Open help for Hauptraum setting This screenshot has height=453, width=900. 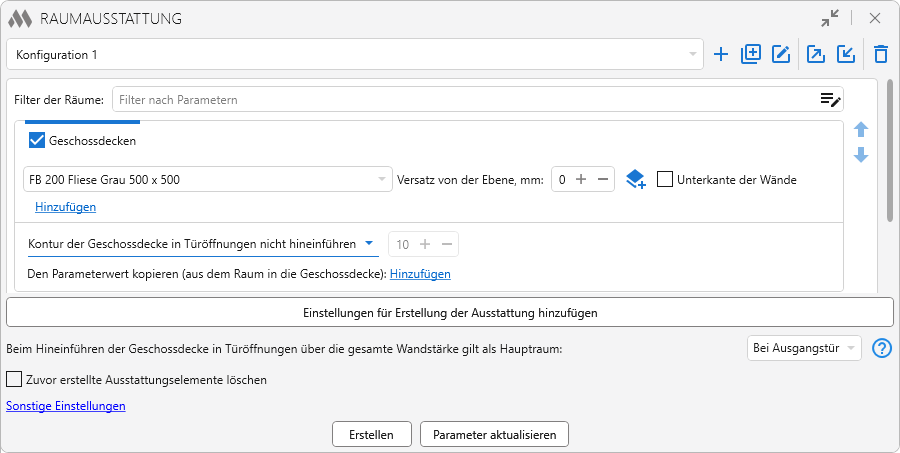881,348
